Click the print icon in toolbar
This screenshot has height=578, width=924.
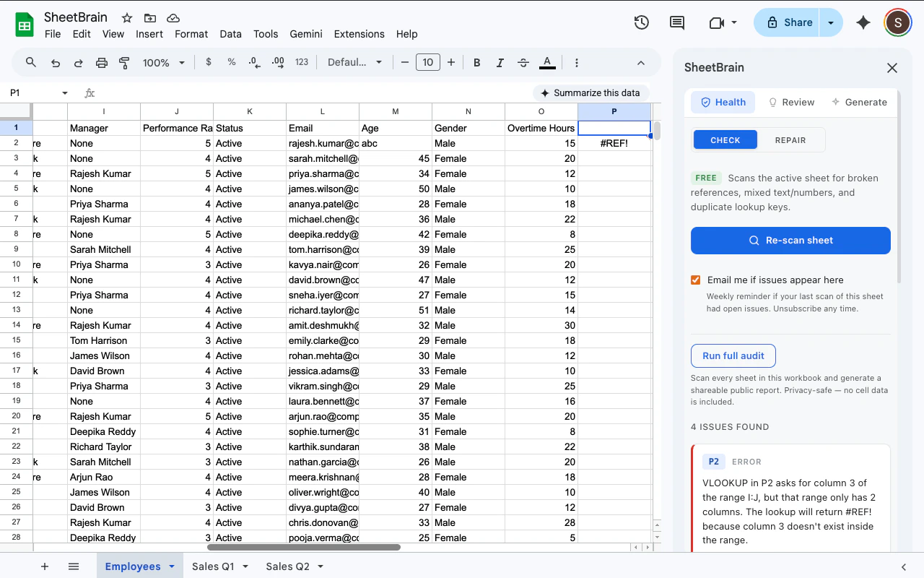102,63
